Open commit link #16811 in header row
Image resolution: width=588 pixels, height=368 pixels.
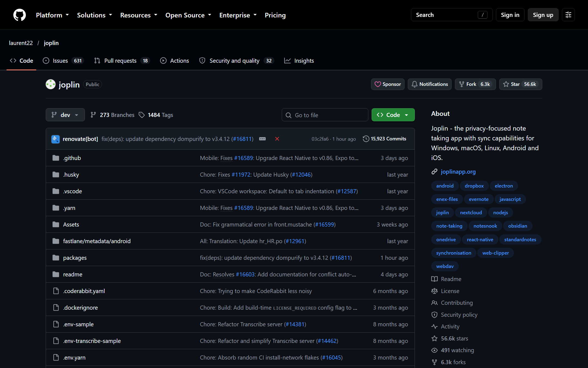[x=242, y=139]
